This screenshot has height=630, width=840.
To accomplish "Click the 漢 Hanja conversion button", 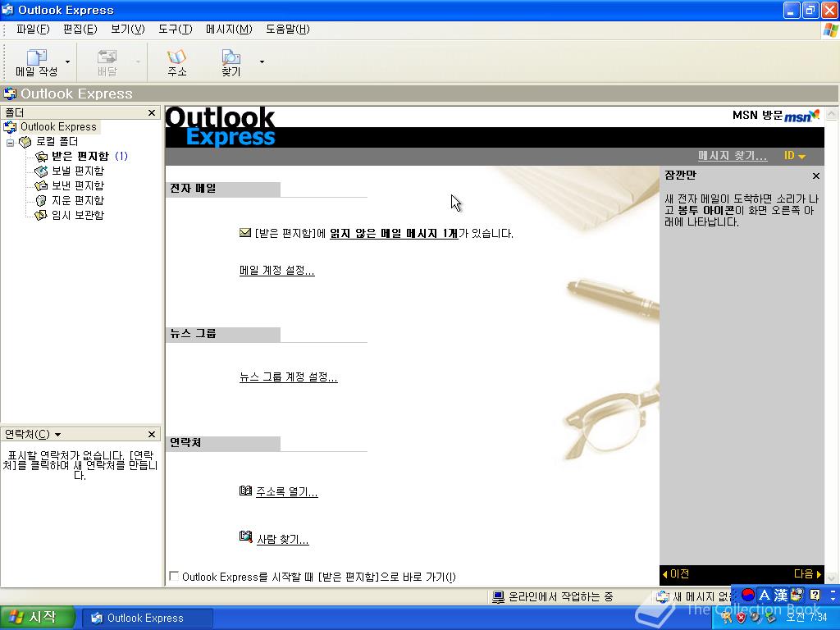I will [781, 595].
